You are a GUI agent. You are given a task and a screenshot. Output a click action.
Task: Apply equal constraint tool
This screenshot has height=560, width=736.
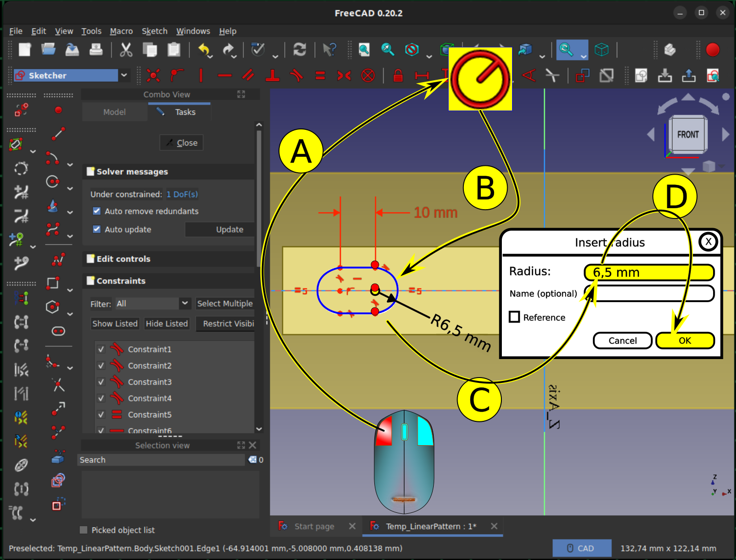coord(320,75)
